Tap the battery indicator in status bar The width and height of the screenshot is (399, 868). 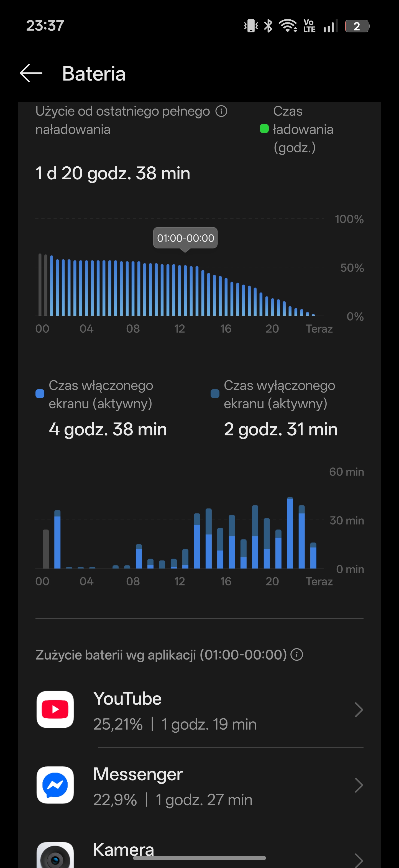click(357, 26)
